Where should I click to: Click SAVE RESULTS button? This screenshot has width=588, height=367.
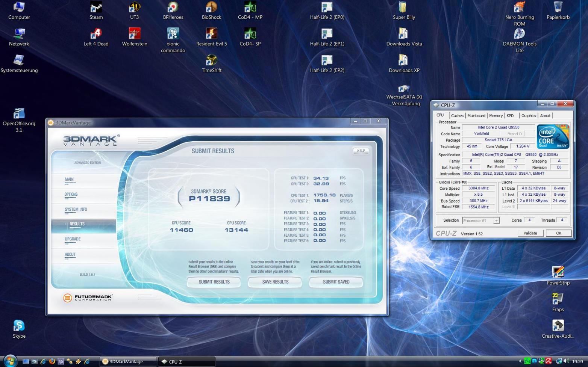[x=275, y=282]
